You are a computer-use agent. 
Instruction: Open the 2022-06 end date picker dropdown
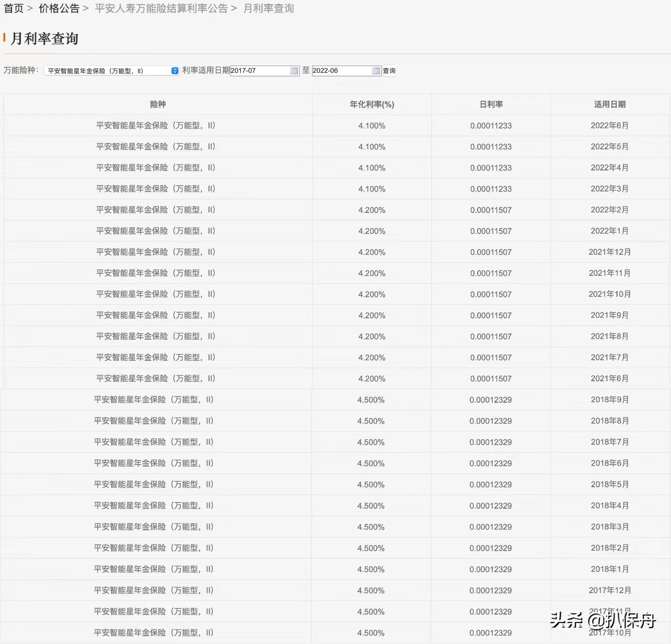[x=343, y=70]
